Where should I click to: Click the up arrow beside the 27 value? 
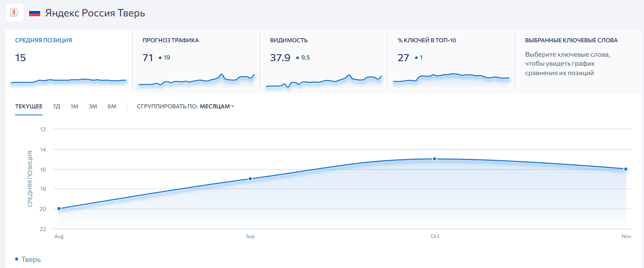point(416,58)
